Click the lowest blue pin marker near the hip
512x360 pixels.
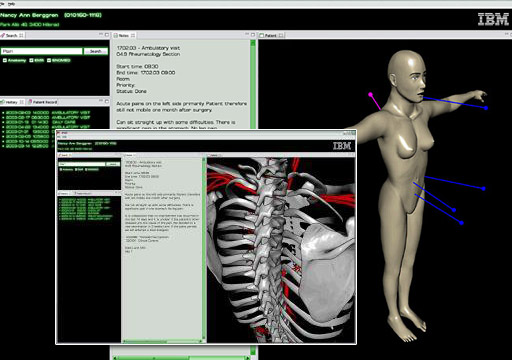[x=461, y=223]
